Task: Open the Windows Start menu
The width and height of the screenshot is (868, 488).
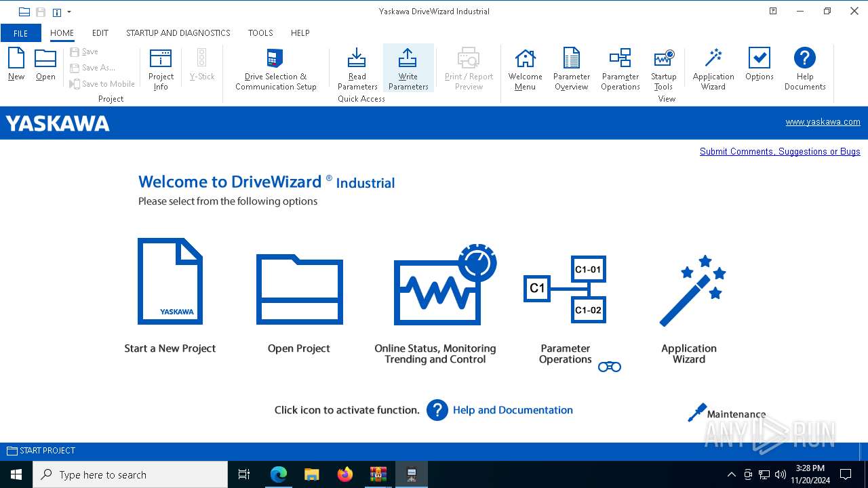Action: (16, 474)
